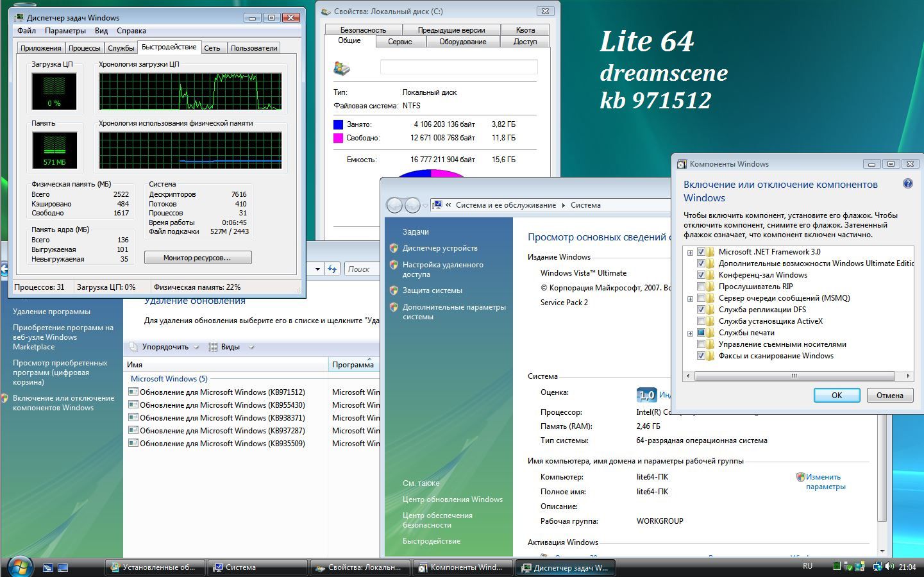Expand the Службы печати tree node
The image size is (924, 577).
click(x=690, y=333)
